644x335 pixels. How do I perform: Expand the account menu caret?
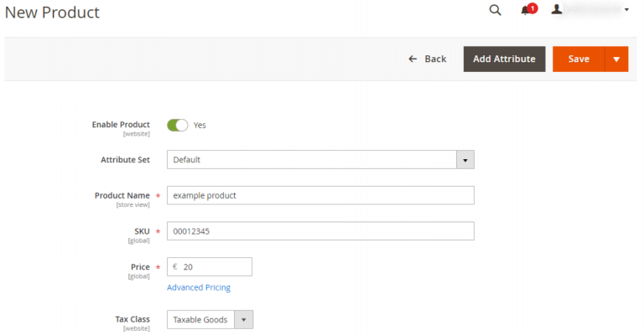click(626, 10)
